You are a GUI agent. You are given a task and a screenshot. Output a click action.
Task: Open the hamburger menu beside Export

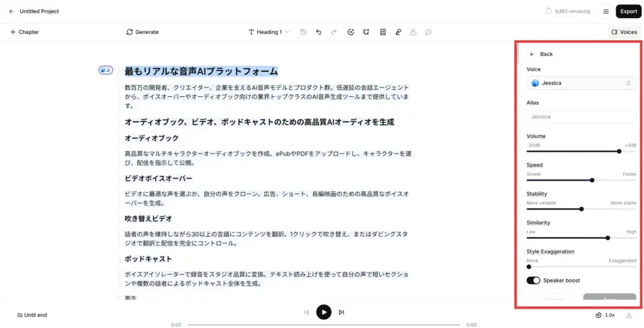[x=606, y=11]
